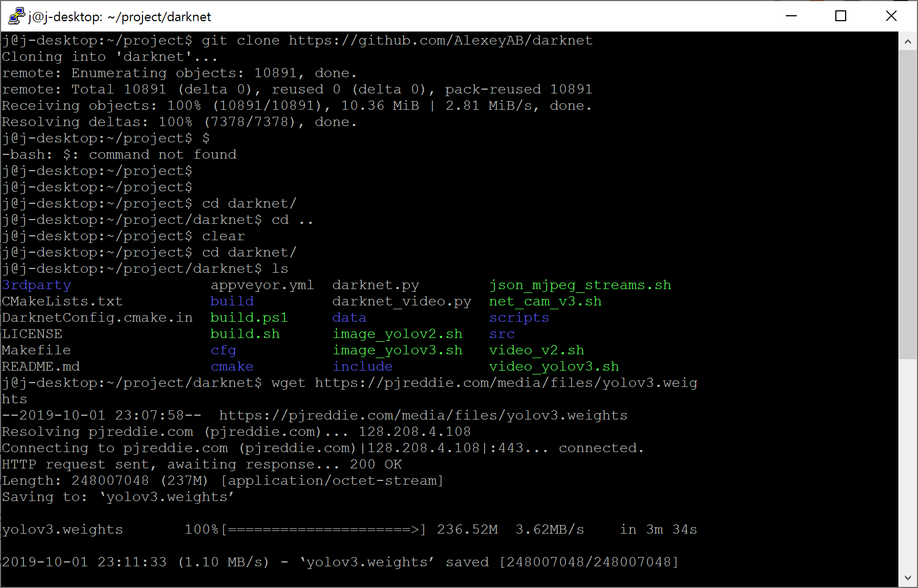The height and width of the screenshot is (588, 918).
Task: Select 'image_yolov2.sh' file name
Action: point(398,334)
